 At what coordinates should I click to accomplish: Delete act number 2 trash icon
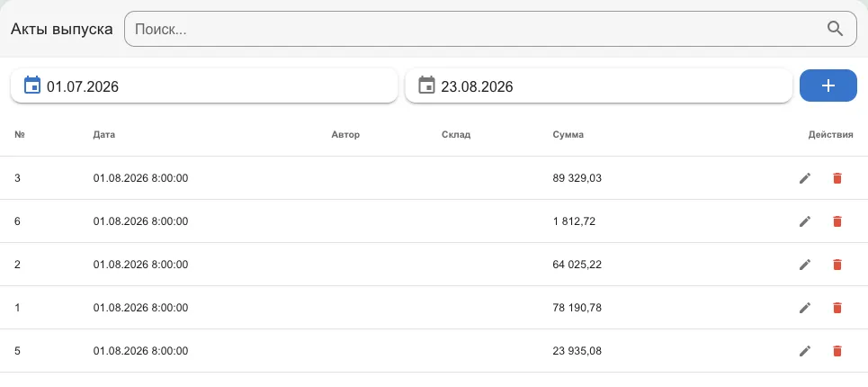point(837,265)
